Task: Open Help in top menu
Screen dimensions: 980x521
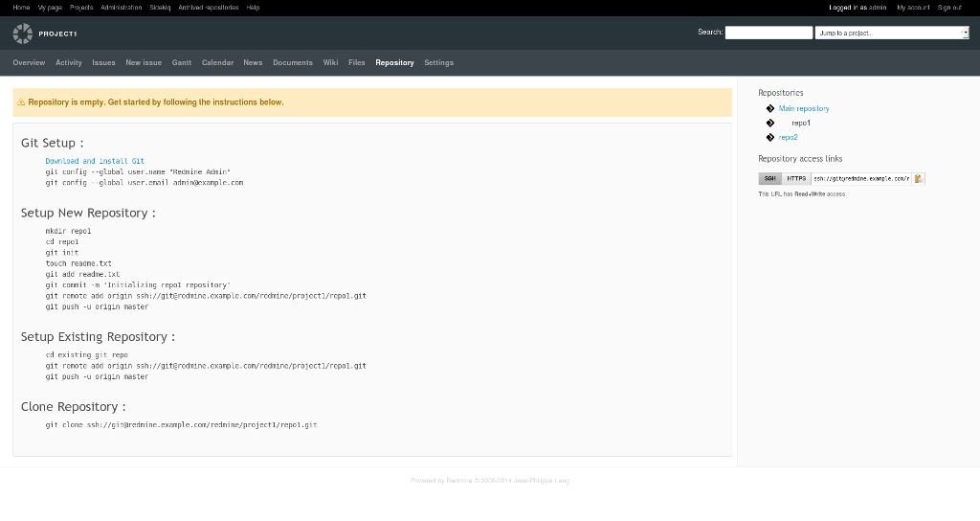Action: point(253,8)
